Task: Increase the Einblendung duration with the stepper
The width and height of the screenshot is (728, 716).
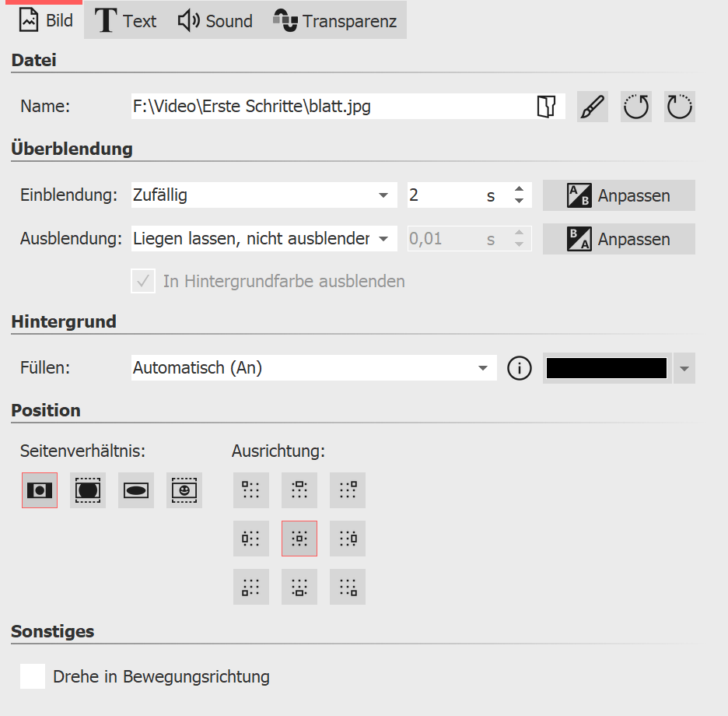Action: (519, 191)
